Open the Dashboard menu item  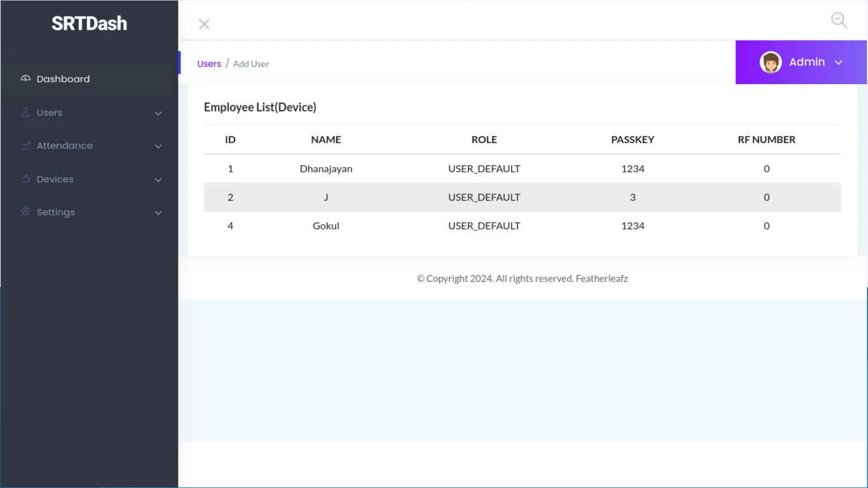coord(63,79)
